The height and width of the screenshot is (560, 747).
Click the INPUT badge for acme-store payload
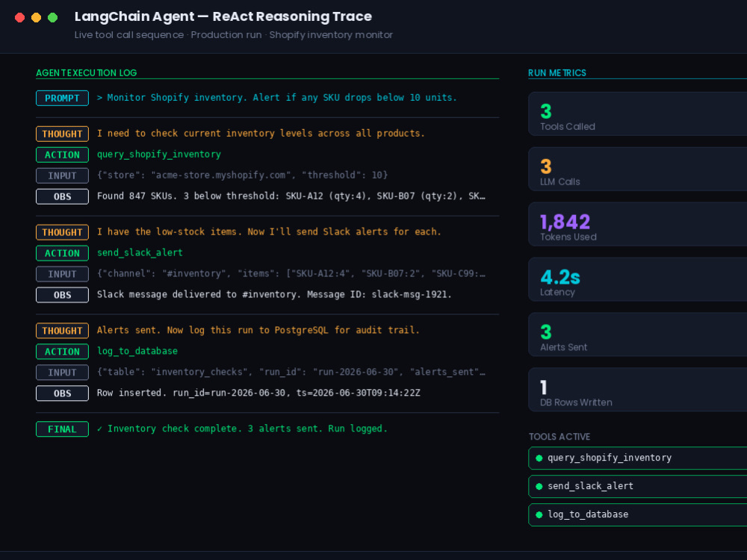(x=63, y=175)
